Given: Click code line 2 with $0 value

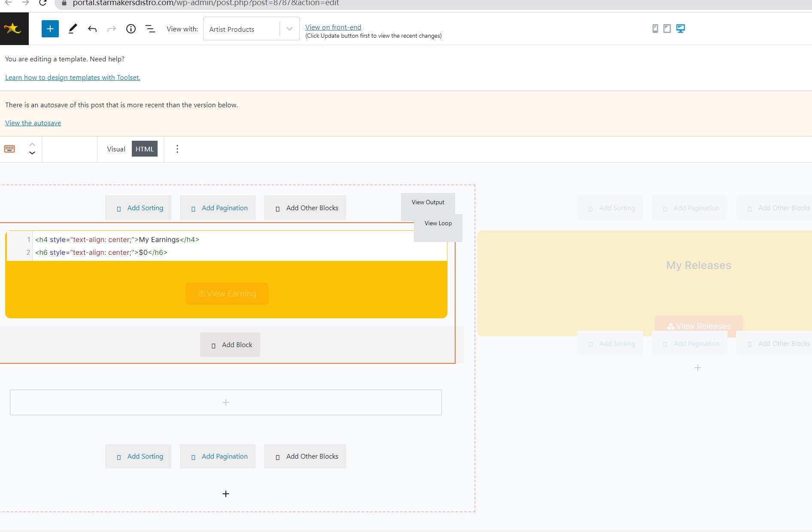Looking at the screenshot, I should (101, 252).
